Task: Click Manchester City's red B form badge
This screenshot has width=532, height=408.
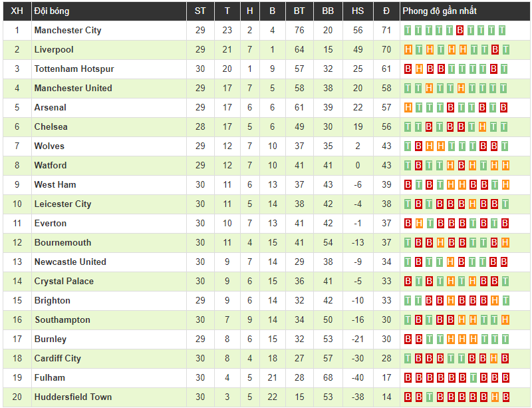Action: [460, 31]
